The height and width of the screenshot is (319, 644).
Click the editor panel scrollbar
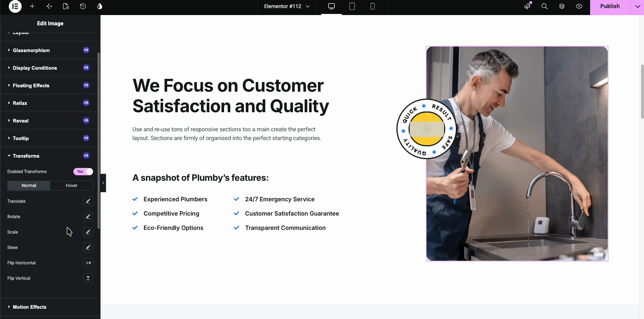tap(99, 141)
